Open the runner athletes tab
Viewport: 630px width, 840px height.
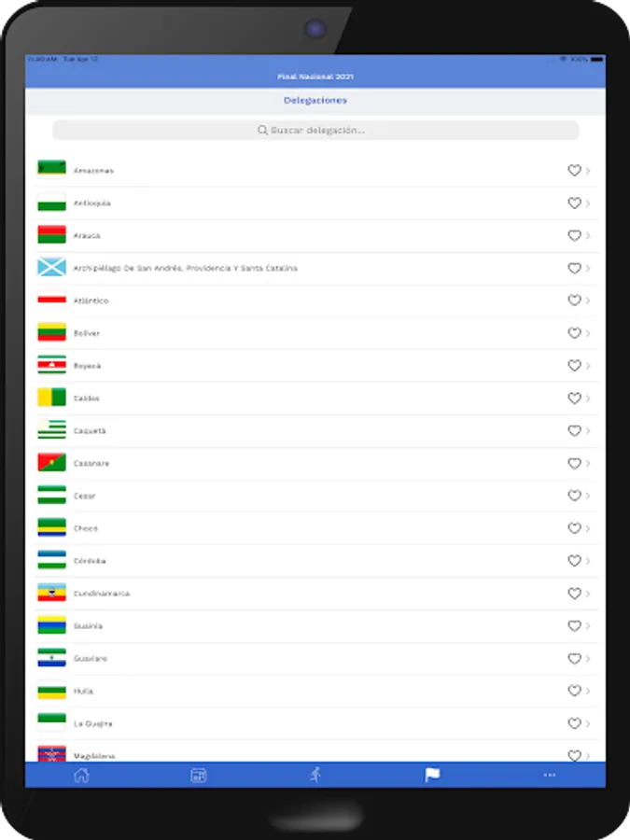tap(315, 775)
